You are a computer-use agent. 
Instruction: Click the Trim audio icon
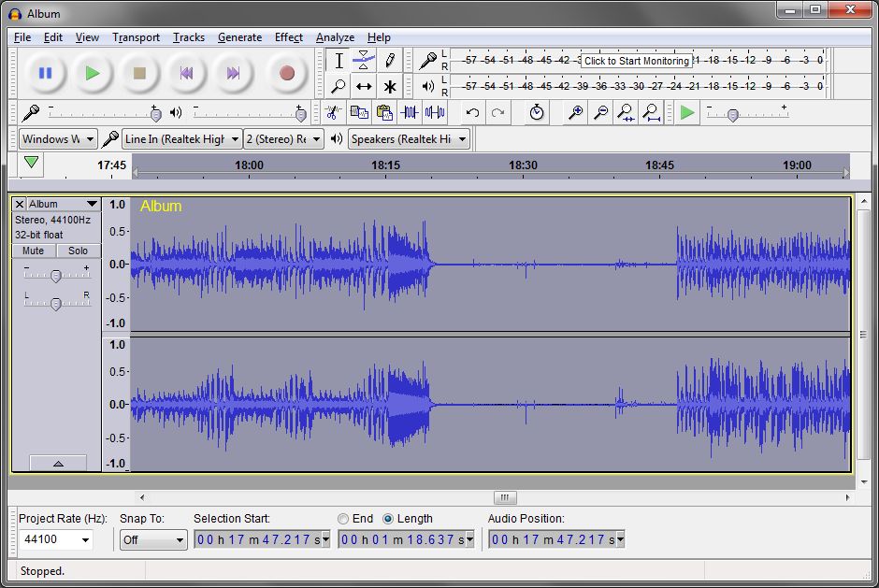tap(410, 113)
